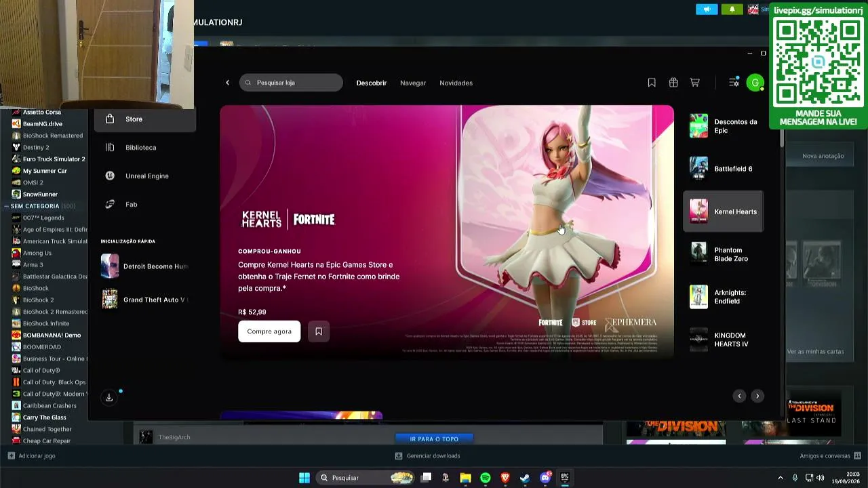Go back with the store back arrow
The image size is (868, 488).
pos(228,83)
